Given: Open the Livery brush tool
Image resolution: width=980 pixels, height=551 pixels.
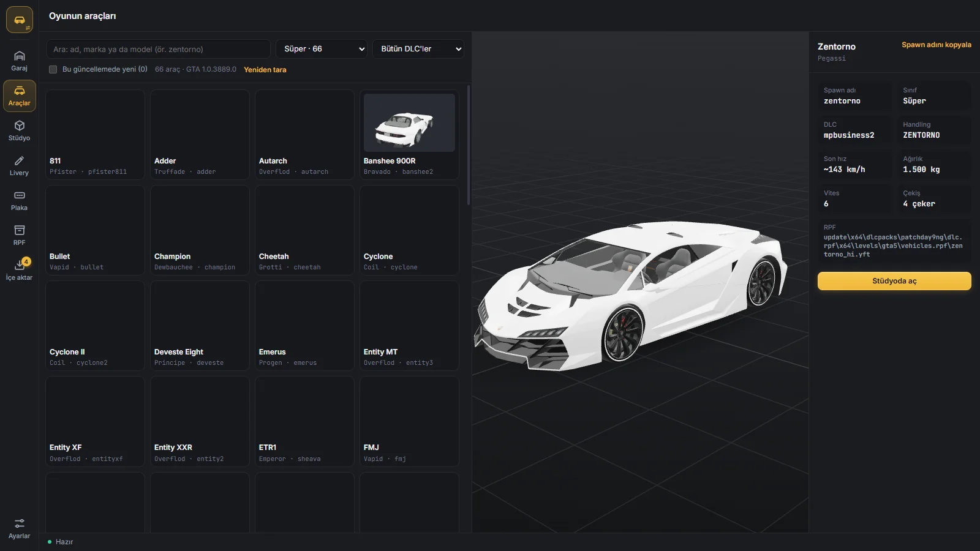Looking at the screenshot, I should coord(19,166).
